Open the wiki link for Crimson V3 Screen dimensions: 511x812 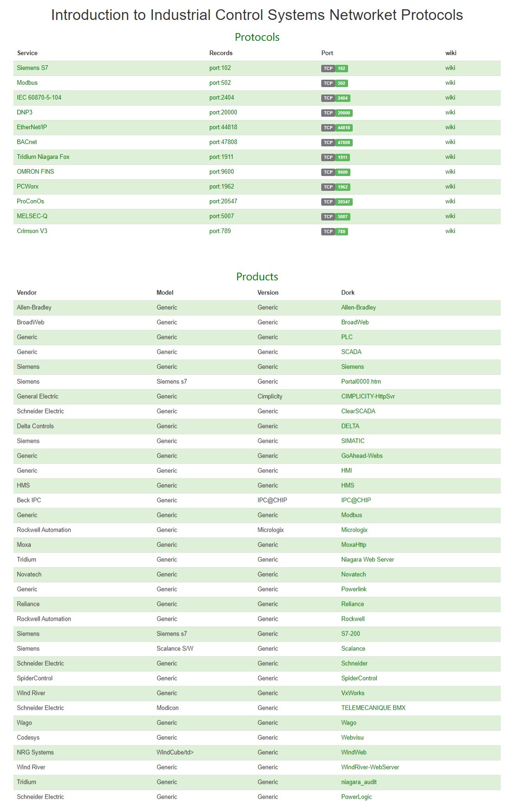coord(450,231)
